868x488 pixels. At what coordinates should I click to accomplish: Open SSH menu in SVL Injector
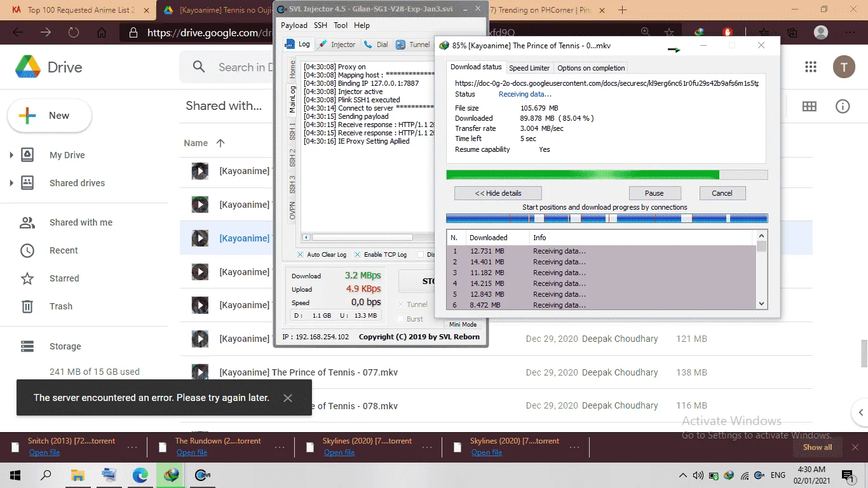click(x=320, y=25)
